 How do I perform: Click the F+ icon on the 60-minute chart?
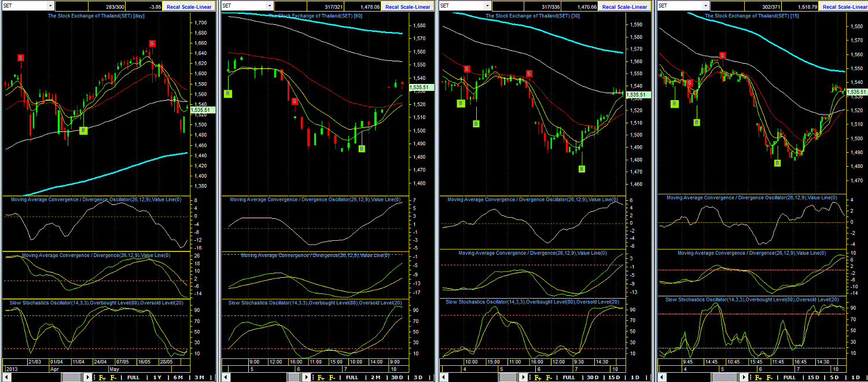tap(321, 377)
